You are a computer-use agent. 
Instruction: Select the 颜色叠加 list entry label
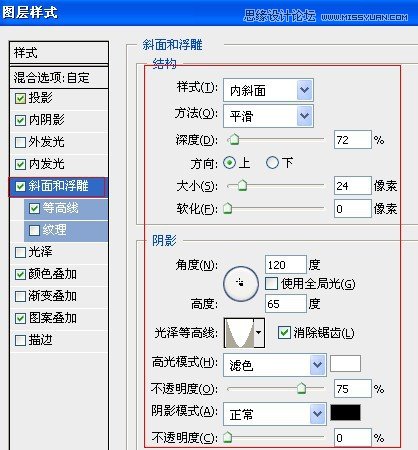(53, 274)
